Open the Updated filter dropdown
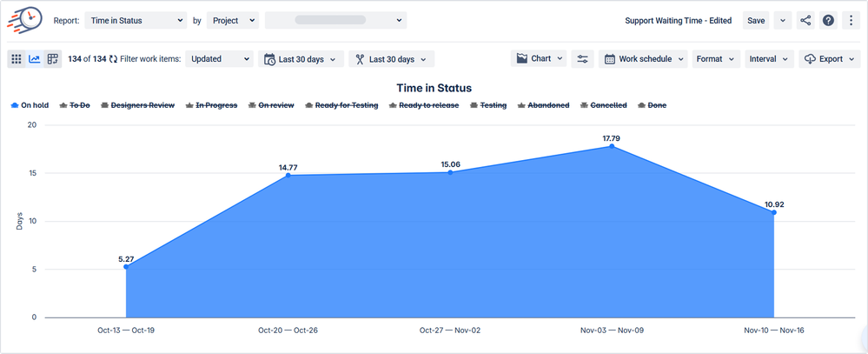 pos(219,59)
